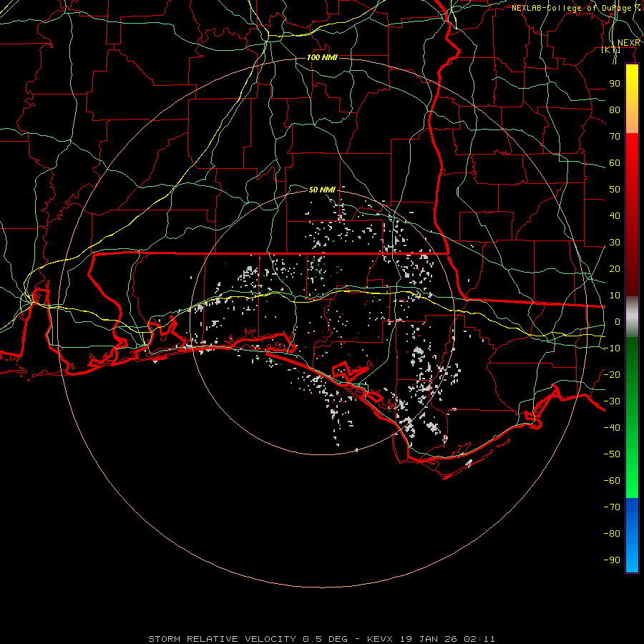The width and height of the screenshot is (644, 644).
Task: Click the 60 value on velocity scale
Action: (x=615, y=162)
